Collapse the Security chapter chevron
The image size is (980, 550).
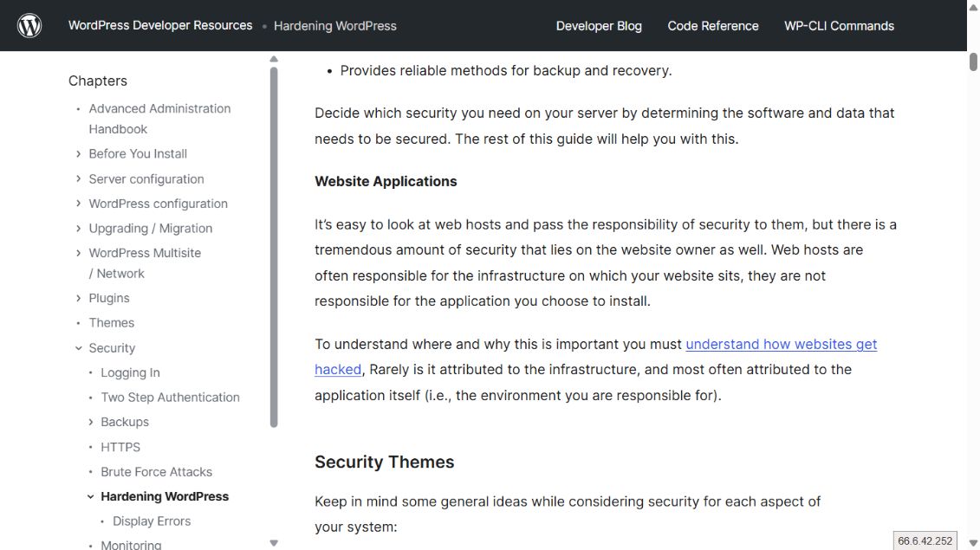(78, 348)
